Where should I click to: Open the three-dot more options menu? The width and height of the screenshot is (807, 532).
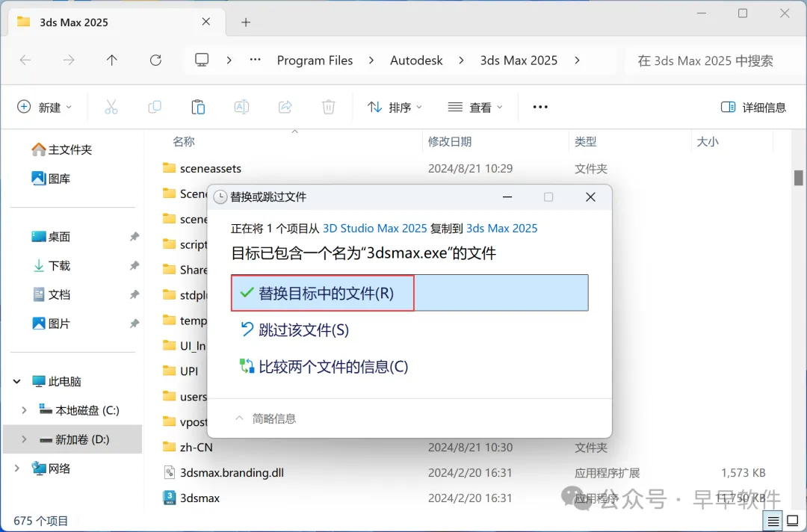point(540,107)
